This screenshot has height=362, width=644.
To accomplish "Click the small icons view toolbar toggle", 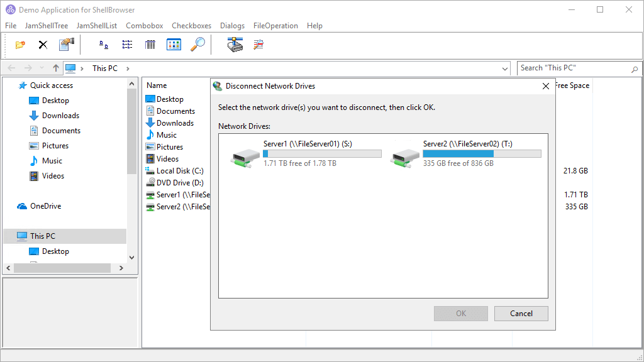I will [x=126, y=45].
